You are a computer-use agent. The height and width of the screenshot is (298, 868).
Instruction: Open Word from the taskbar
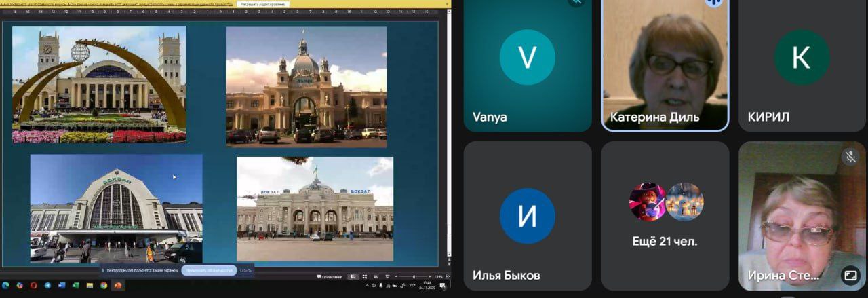[62, 285]
